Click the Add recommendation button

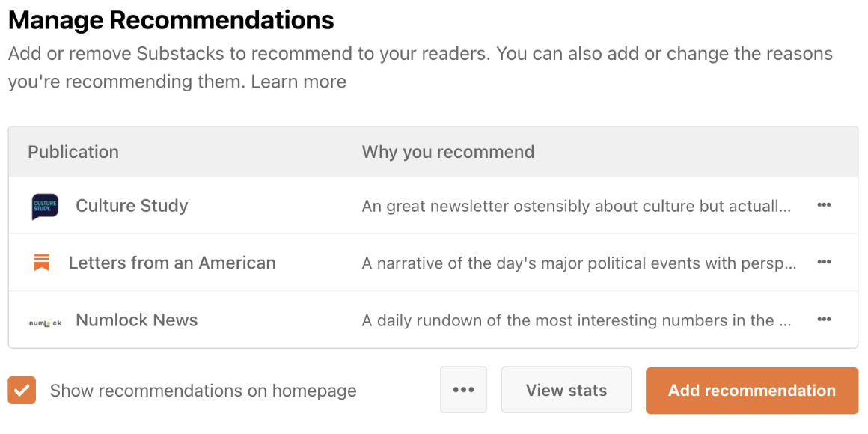752,391
